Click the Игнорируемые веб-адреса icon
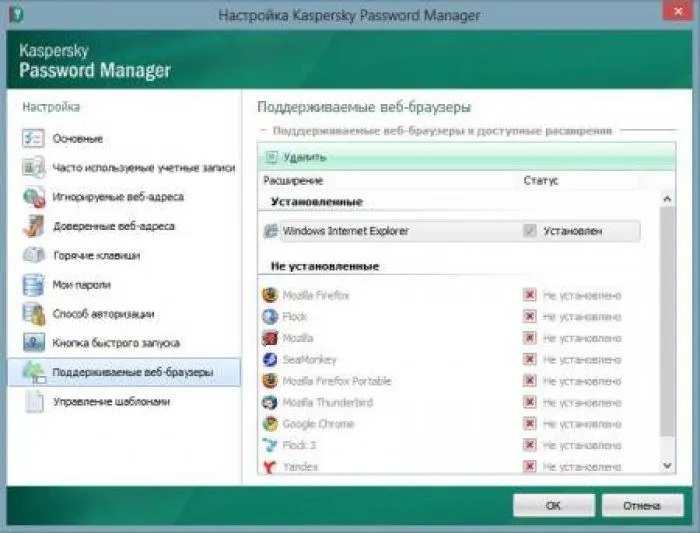Screen dimensions: 700x533 click(x=34, y=197)
